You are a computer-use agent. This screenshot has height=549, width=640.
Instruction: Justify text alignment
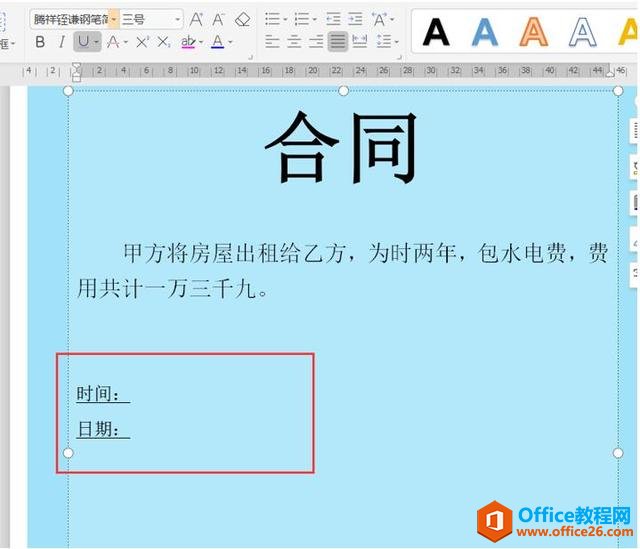[x=338, y=41]
